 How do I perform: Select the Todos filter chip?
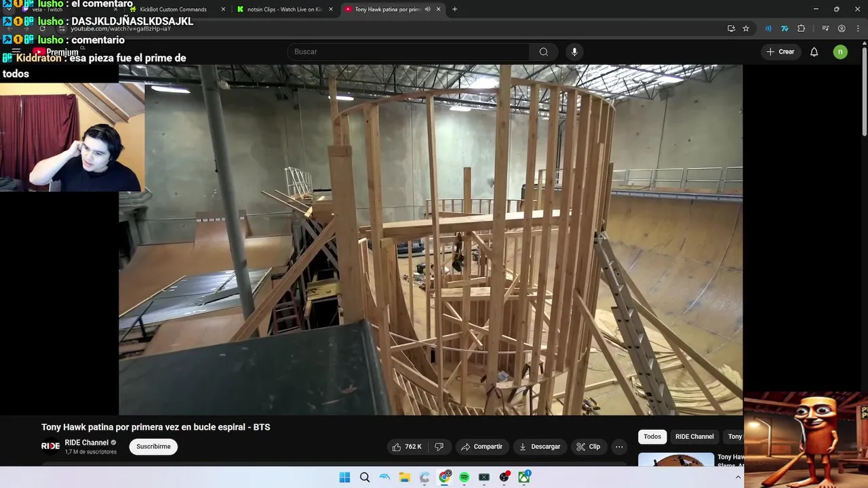click(x=652, y=436)
